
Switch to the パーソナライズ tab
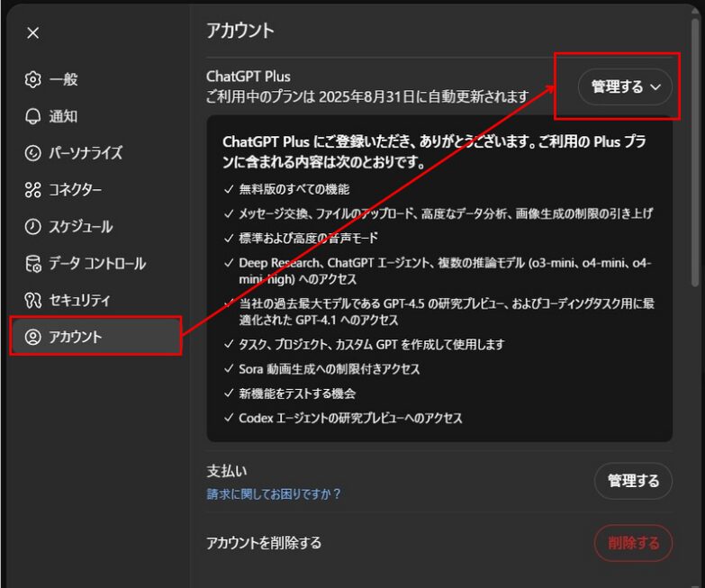pos(95,153)
